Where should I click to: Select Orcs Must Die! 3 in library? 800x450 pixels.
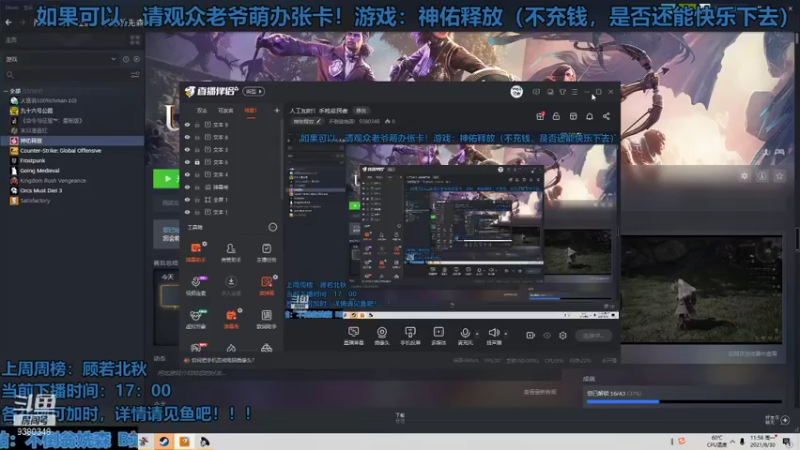pyautogui.click(x=41, y=191)
